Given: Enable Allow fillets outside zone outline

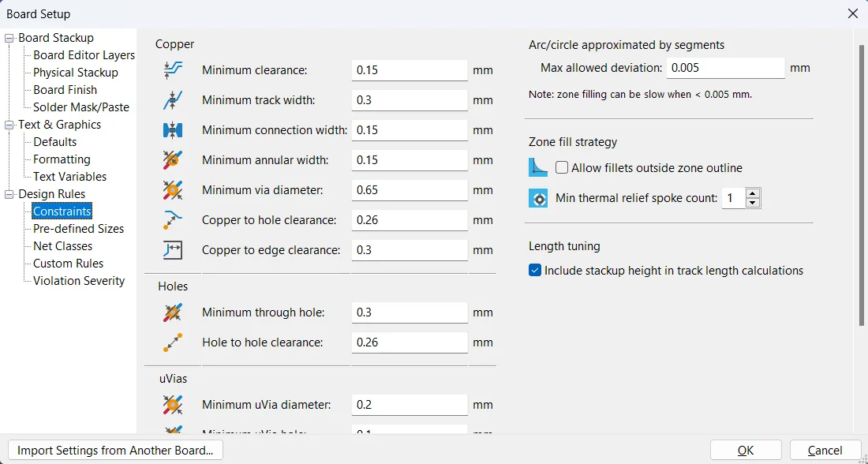Looking at the screenshot, I should point(562,168).
